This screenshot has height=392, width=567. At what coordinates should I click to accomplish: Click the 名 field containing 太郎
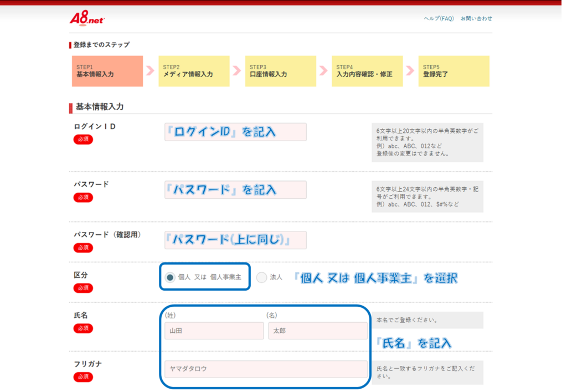coord(317,331)
